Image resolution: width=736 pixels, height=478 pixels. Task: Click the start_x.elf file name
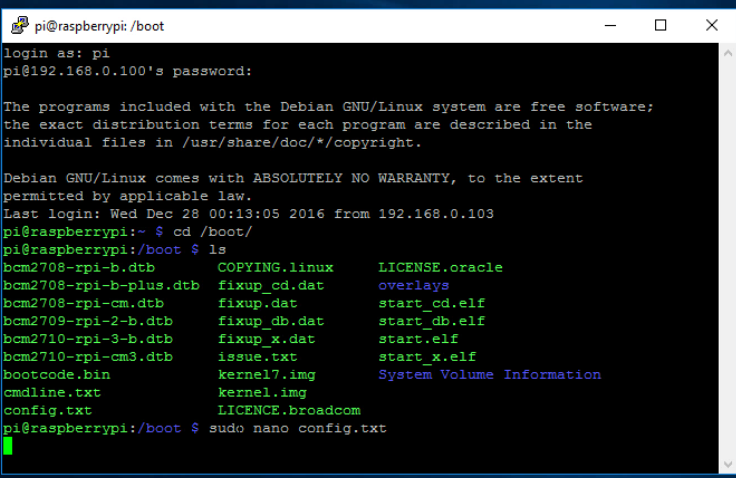(427, 356)
